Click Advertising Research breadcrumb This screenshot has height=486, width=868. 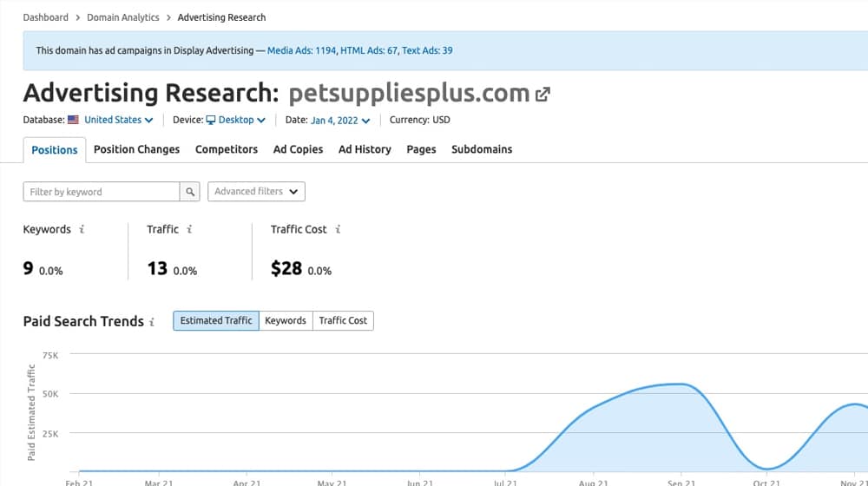[x=221, y=17]
